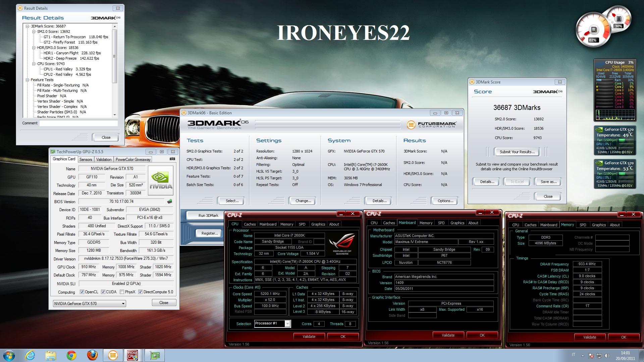Open Validation tab in GPU-Z
644x362 pixels.
point(104,160)
